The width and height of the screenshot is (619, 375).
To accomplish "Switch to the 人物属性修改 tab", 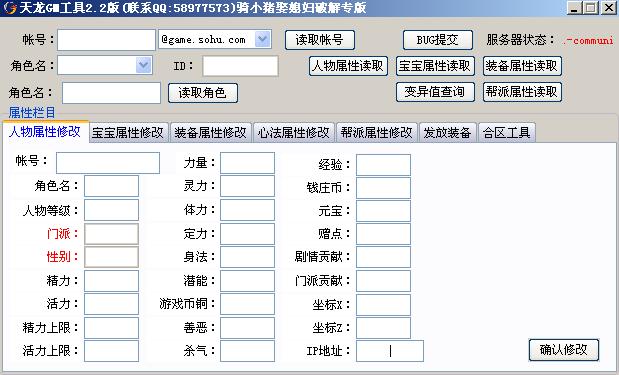I will coord(45,131).
